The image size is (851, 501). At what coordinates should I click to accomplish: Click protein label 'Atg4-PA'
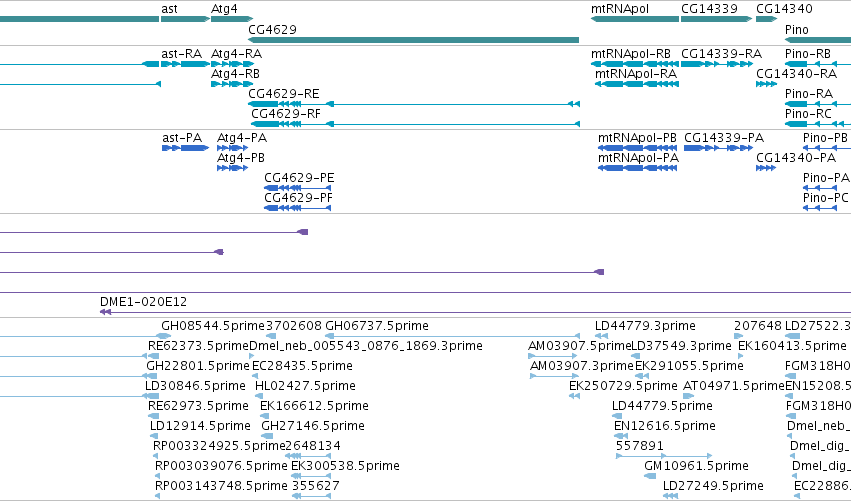point(242,138)
